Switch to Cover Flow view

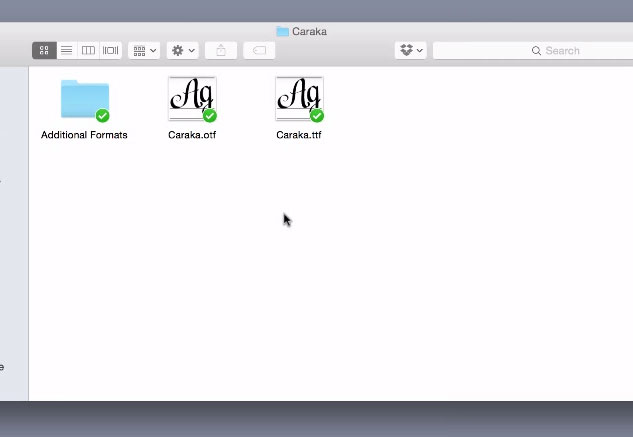click(110, 50)
